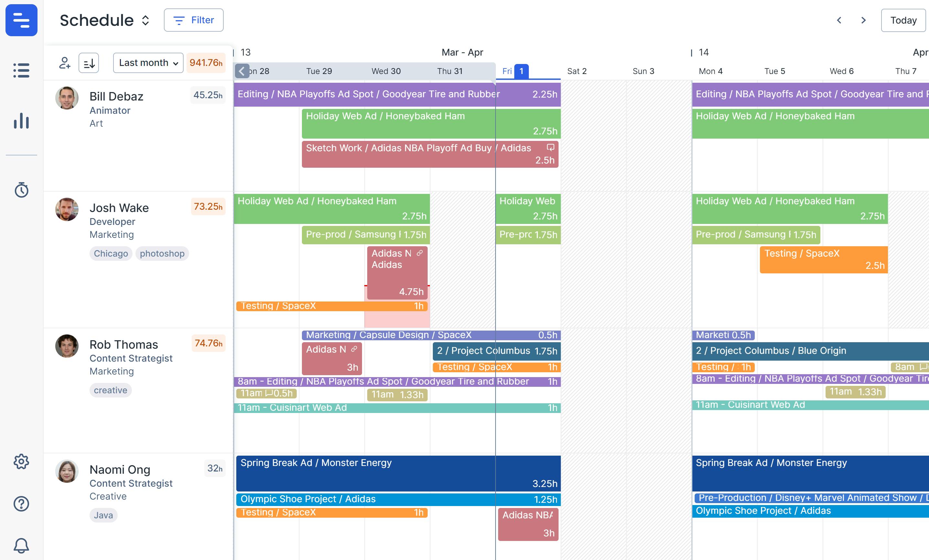The image size is (929, 560).
Task: Open the list view sidebar icon
Action: point(21,70)
